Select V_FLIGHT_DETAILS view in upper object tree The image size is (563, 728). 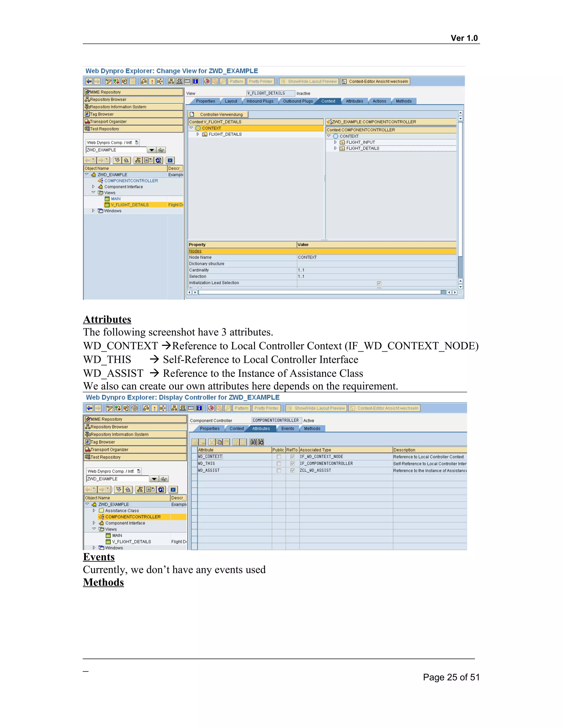tap(130, 205)
